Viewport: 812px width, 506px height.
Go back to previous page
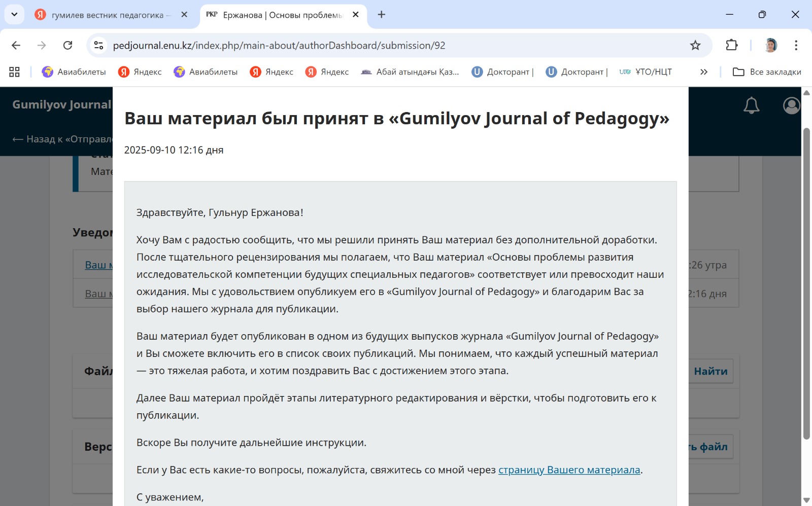pyautogui.click(x=16, y=46)
